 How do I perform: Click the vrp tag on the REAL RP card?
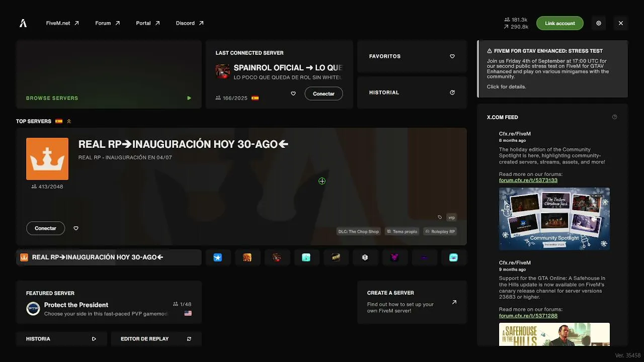pos(451,217)
